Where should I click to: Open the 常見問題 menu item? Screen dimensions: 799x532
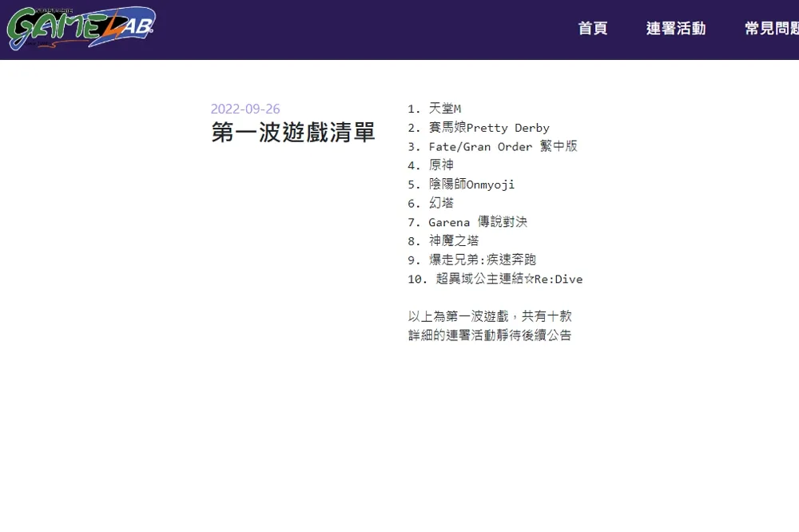click(772, 28)
